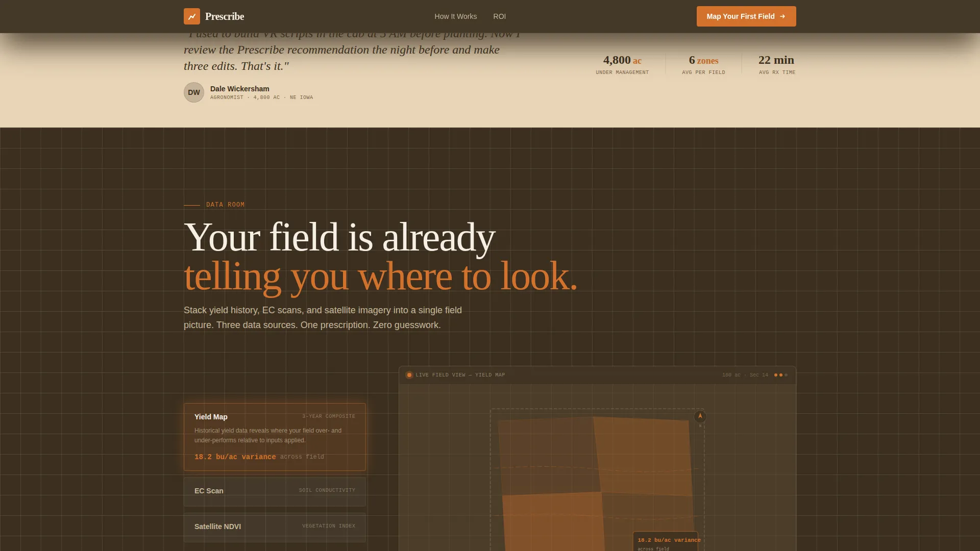
Task: Select the EC Scan data layer card
Action: point(275,491)
